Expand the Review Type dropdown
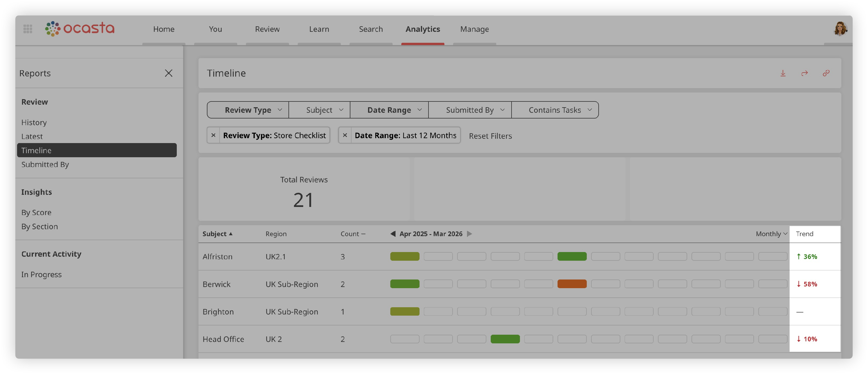The width and height of the screenshot is (868, 374). (x=248, y=110)
